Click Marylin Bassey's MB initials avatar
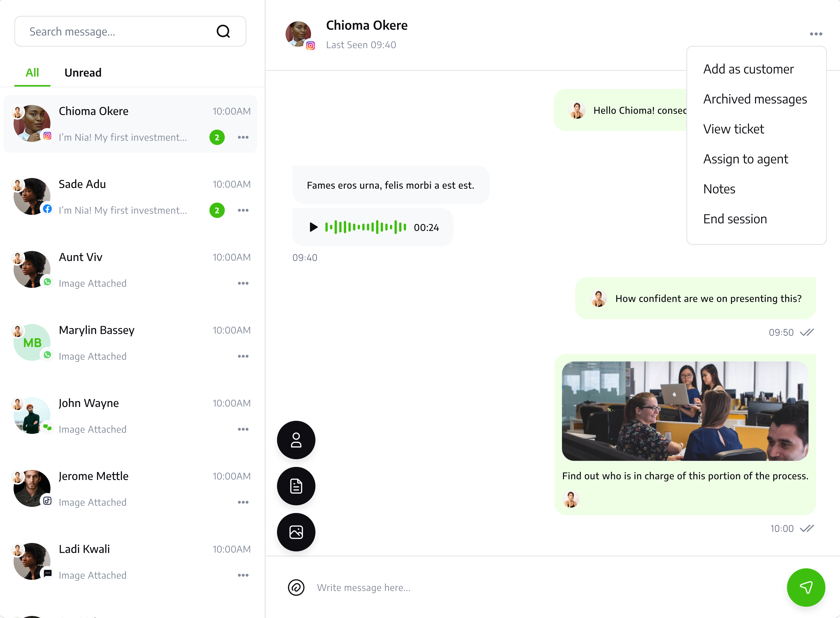This screenshot has height=618, width=840. tap(32, 342)
